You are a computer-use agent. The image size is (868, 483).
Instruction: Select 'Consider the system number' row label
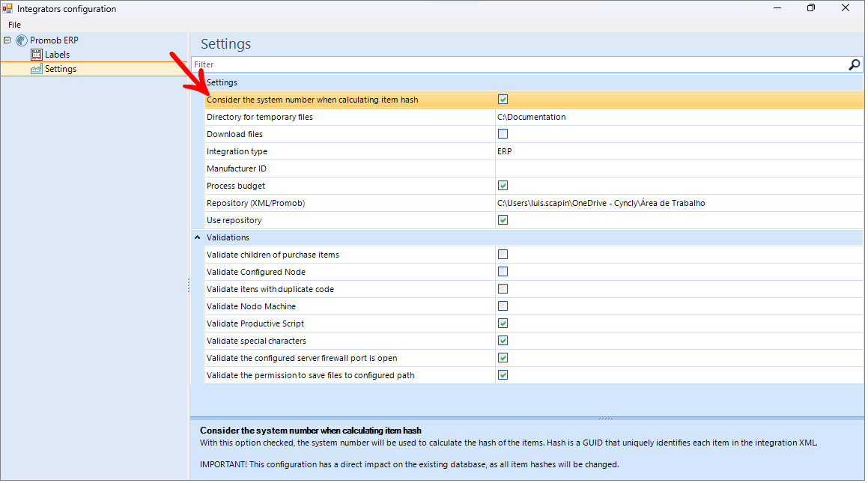[312, 100]
